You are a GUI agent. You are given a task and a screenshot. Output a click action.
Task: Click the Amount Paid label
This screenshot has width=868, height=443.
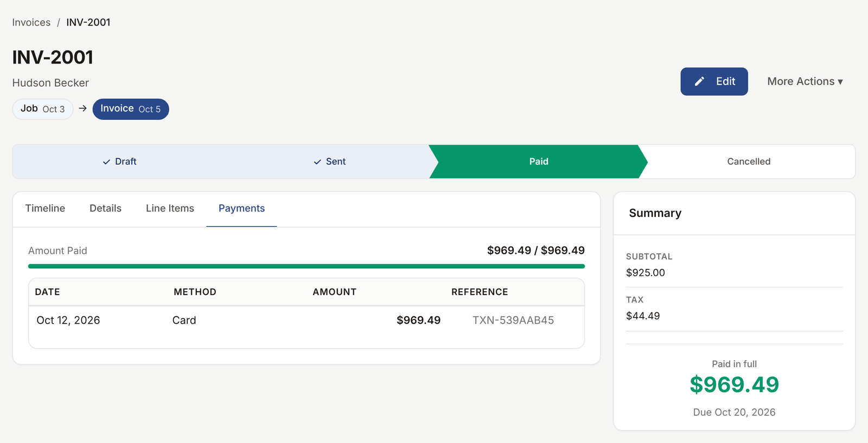58,251
